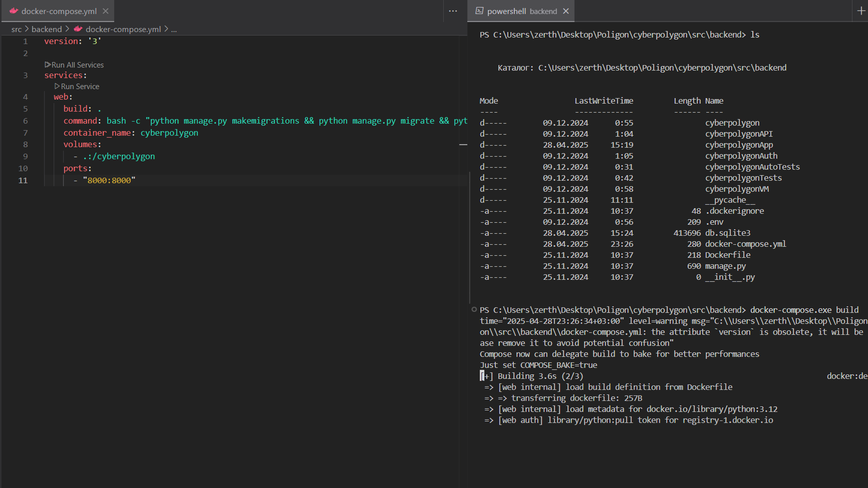Screen dimensions: 868x488
Task: Click line number 1 in the gutter
Action: 25,41
